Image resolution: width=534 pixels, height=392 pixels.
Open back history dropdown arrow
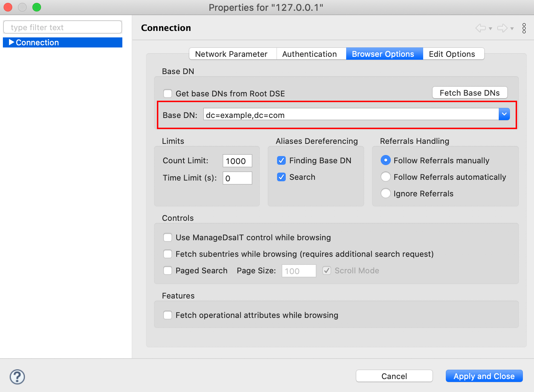coord(490,29)
